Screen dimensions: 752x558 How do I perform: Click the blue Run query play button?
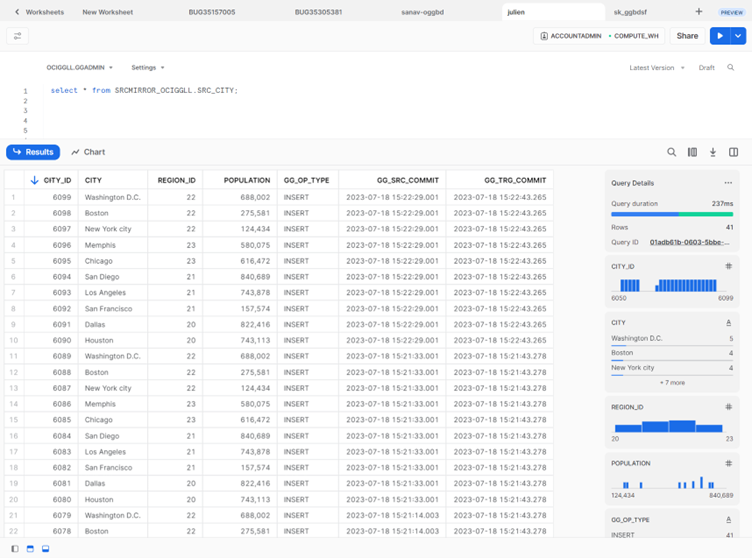[x=719, y=36]
